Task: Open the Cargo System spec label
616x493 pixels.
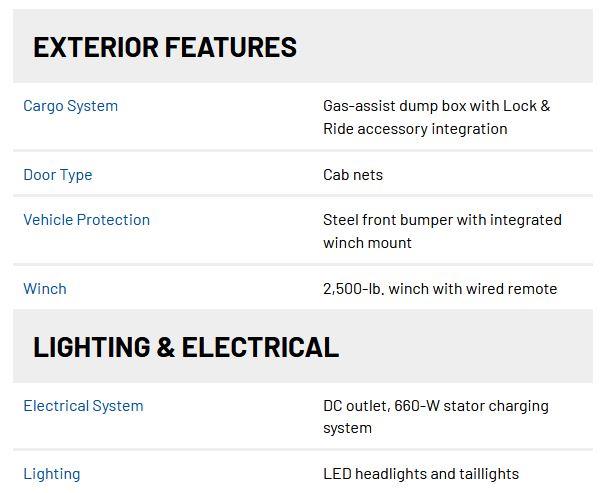Action: pyautogui.click(x=70, y=106)
